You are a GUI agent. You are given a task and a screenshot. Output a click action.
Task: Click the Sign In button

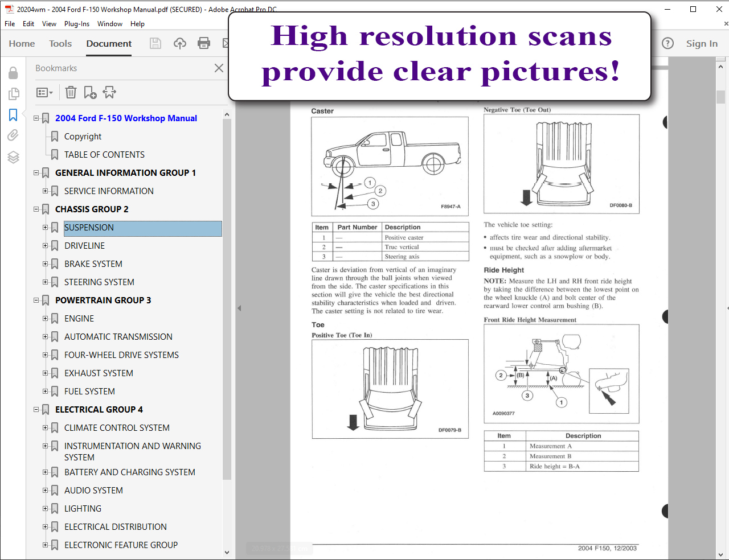(702, 44)
